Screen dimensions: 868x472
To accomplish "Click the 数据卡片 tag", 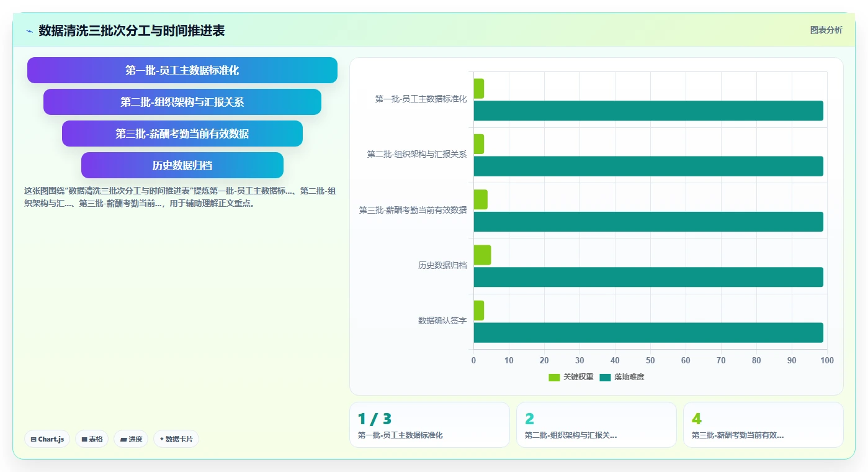I will point(176,439).
